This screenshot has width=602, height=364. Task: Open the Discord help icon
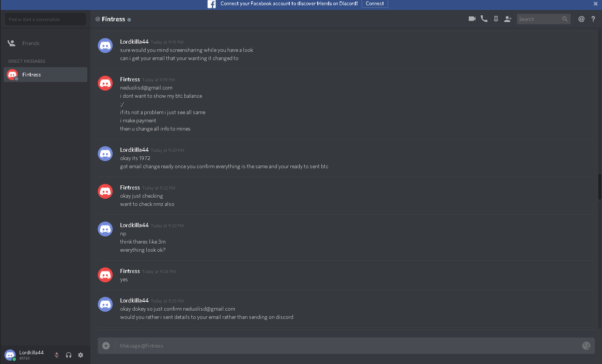593,19
